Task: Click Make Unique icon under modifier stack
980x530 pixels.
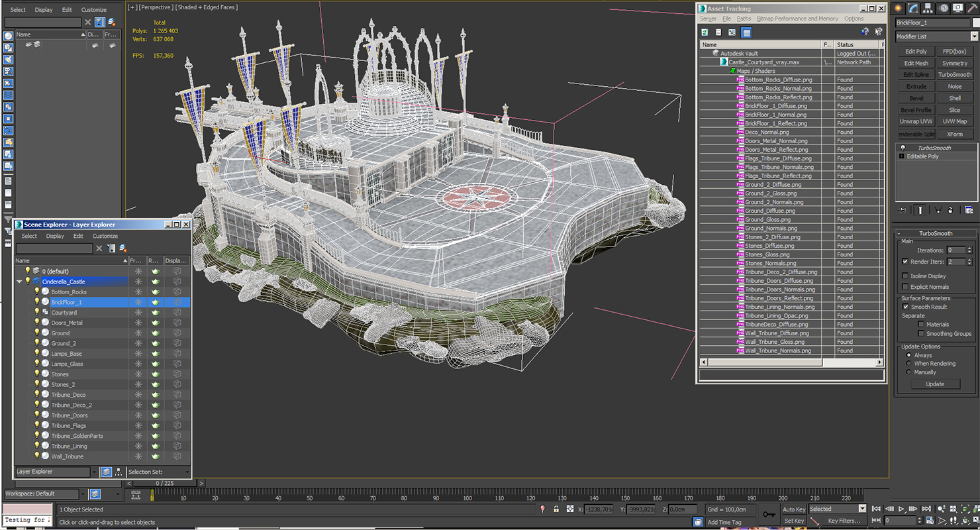Action: pyautogui.click(x=938, y=210)
